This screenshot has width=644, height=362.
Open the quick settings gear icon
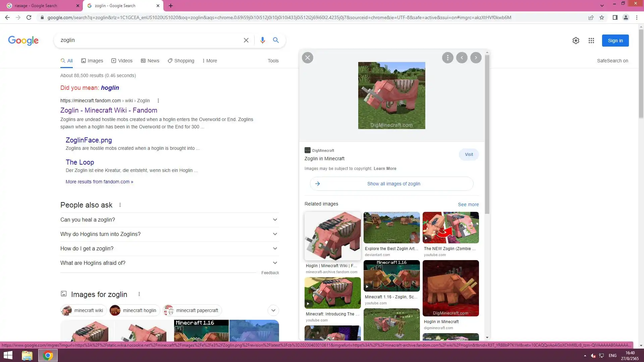pyautogui.click(x=576, y=41)
